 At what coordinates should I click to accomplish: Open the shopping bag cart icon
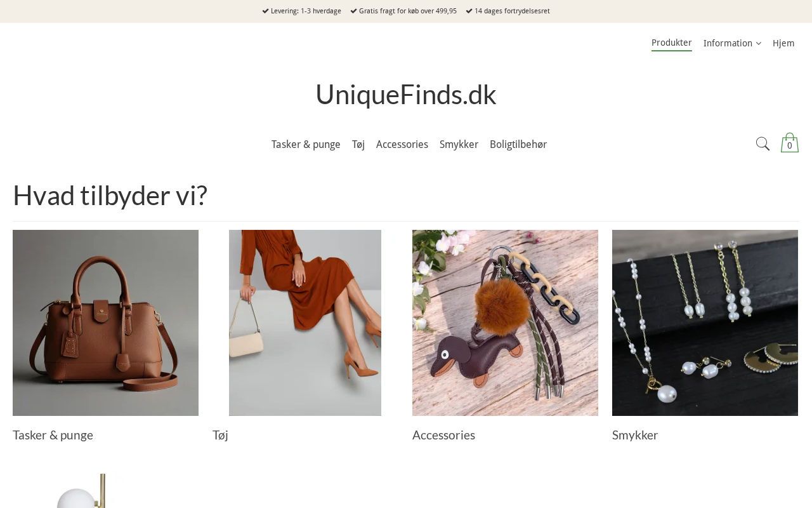(x=790, y=143)
